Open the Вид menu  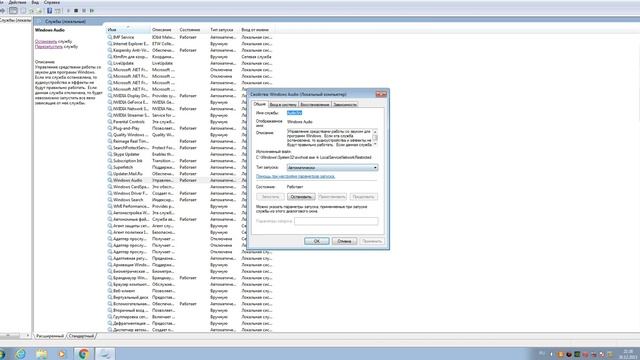point(35,2)
